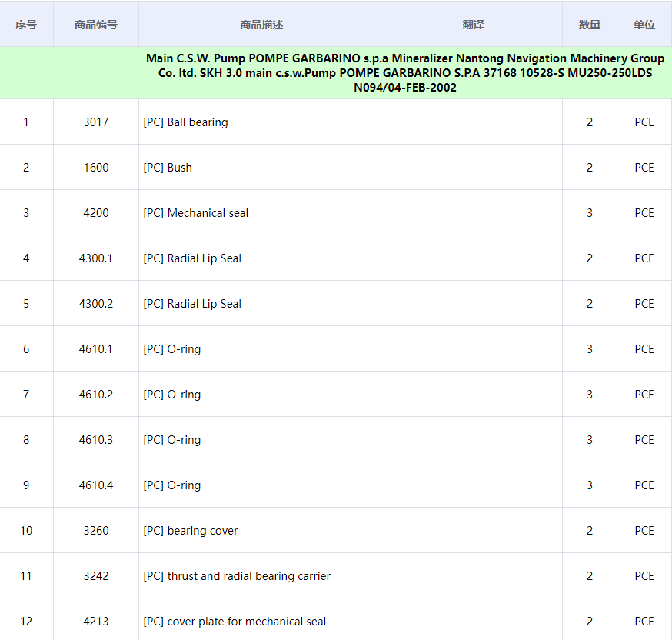Viewport: 672px width, 640px height.
Task: Click the quantity for code 3242
Action: click(590, 577)
